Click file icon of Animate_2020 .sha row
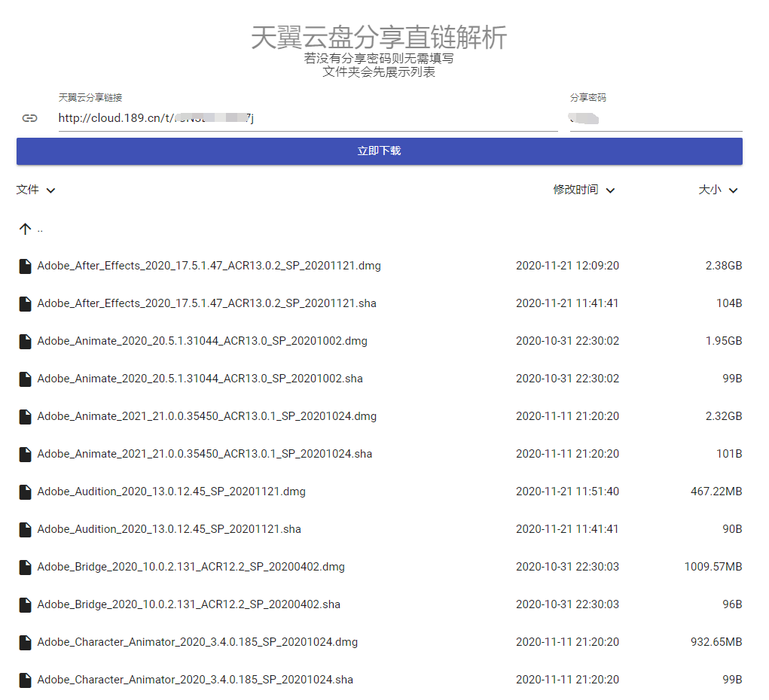769x700 pixels. [25, 379]
